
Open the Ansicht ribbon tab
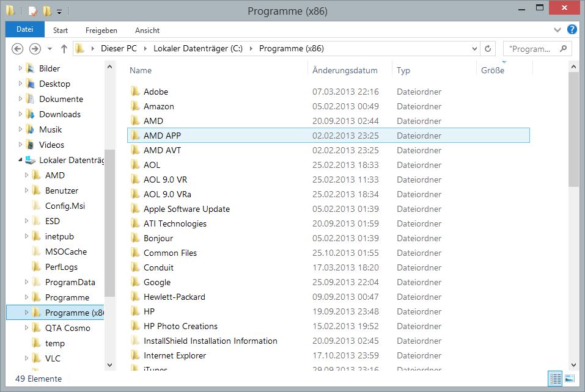(x=147, y=30)
